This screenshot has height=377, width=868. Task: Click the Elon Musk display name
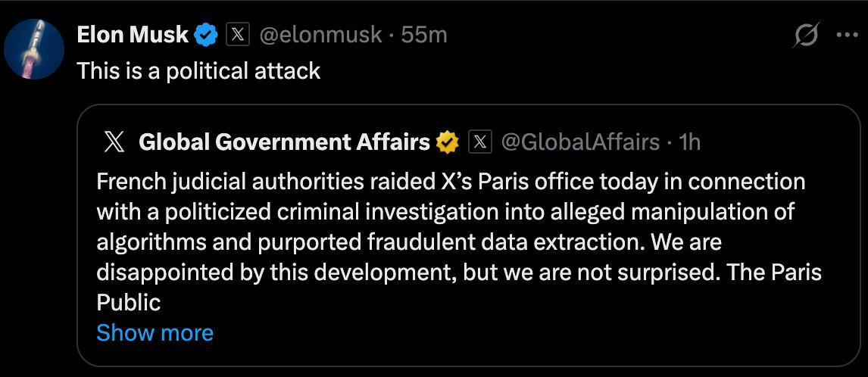[133, 34]
